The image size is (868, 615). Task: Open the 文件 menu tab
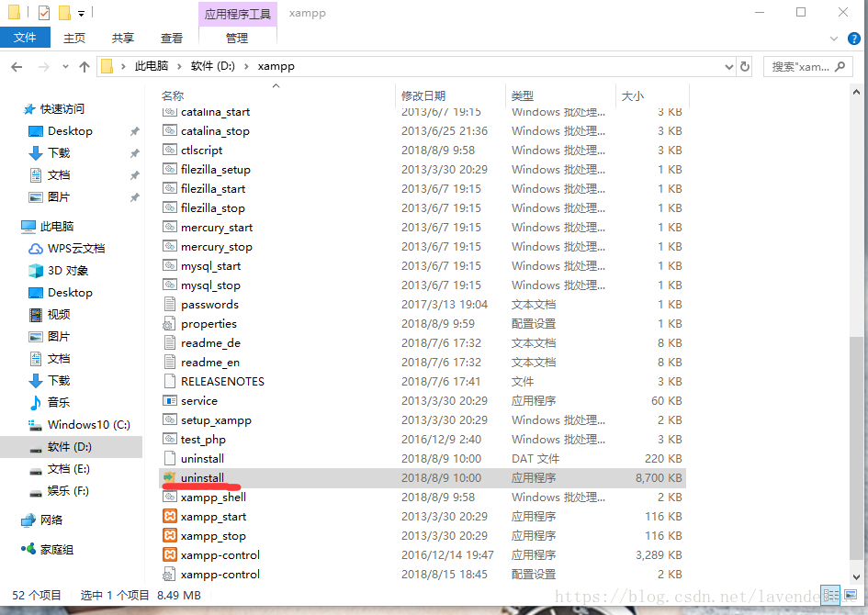[x=25, y=38]
